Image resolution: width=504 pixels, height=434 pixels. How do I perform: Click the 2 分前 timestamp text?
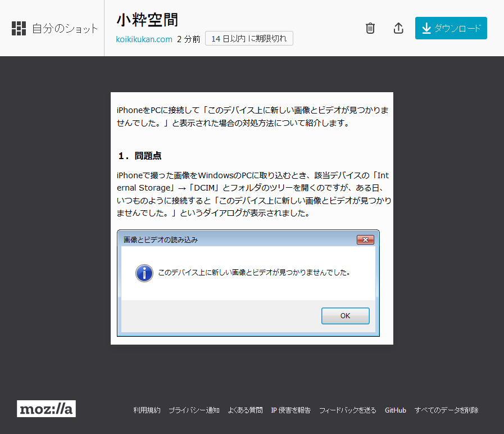click(188, 39)
